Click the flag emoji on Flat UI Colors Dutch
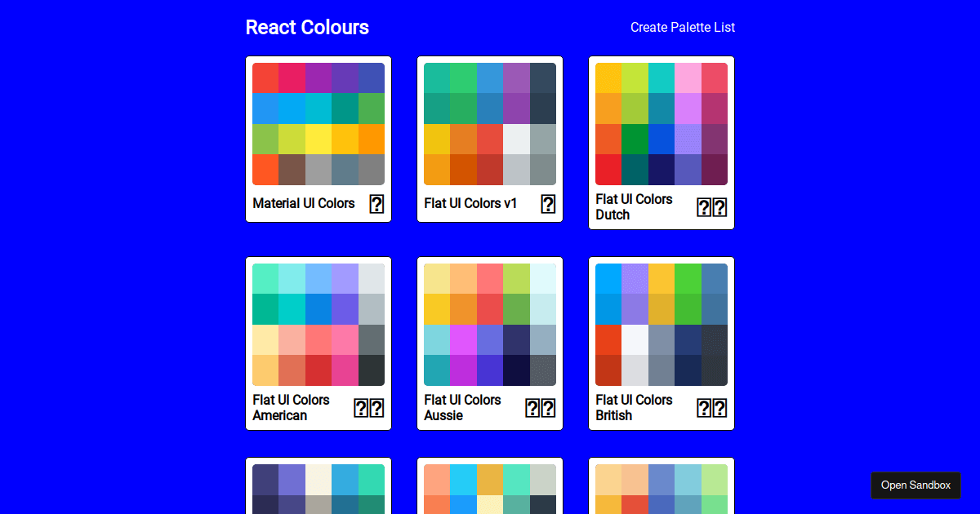 (x=711, y=207)
